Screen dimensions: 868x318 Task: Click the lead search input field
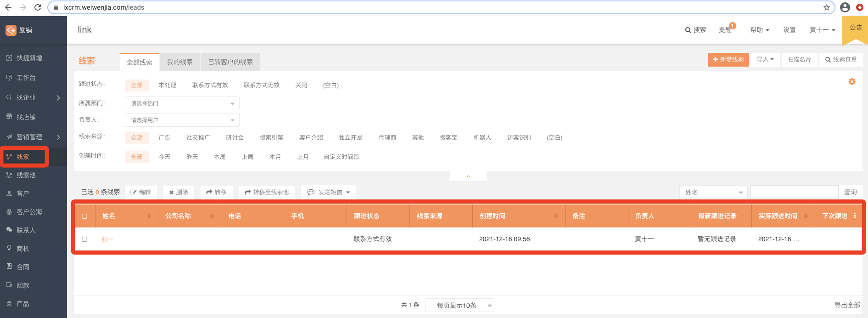tap(794, 192)
